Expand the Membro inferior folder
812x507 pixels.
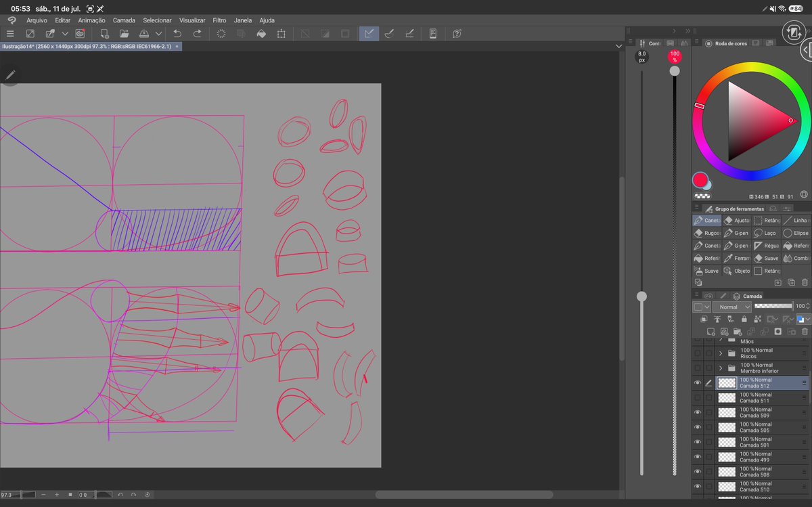721,368
